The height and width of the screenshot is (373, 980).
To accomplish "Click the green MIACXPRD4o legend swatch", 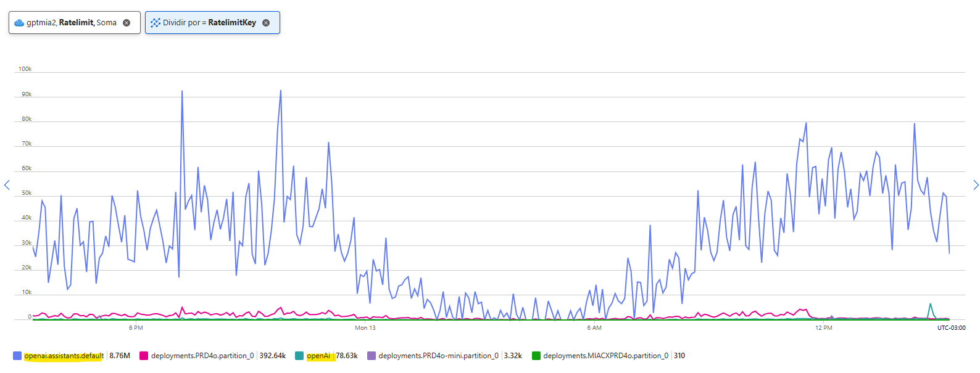I will click(x=536, y=356).
